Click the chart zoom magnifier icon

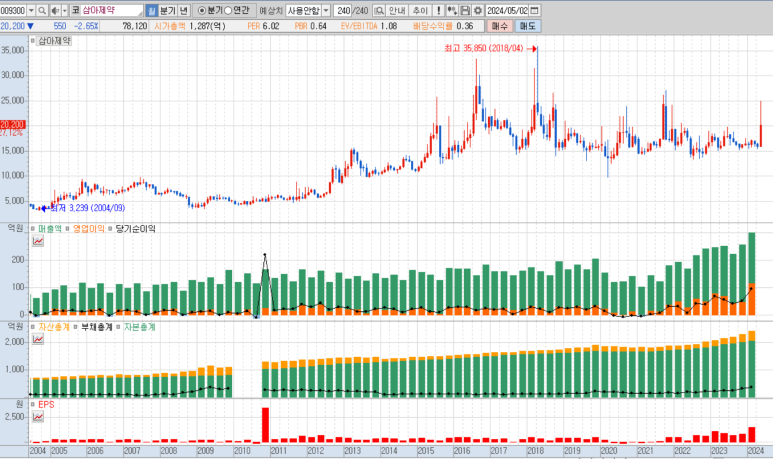379,10
